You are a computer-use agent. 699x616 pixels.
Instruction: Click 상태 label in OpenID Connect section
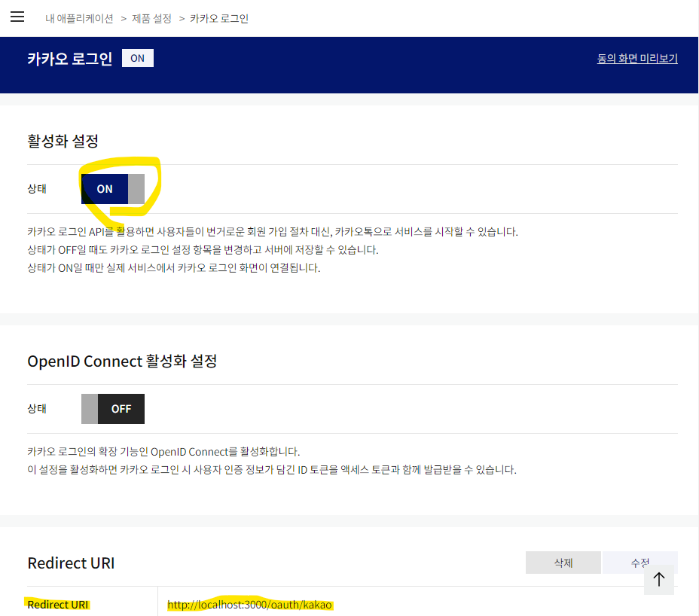pos(37,409)
